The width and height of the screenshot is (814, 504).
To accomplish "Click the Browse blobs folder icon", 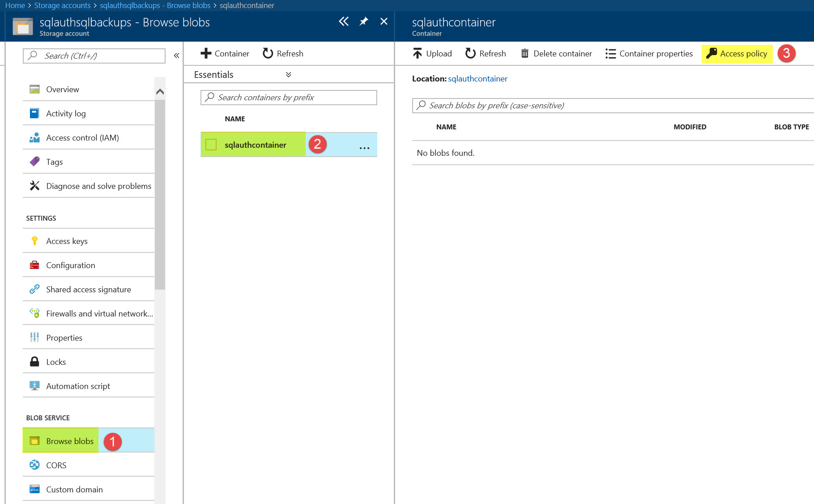I will [x=34, y=441].
